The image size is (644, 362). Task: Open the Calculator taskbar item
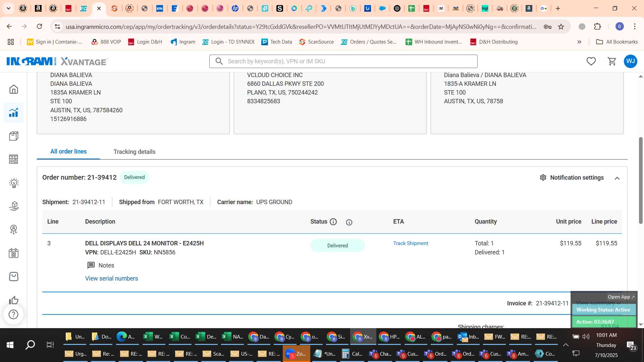(x=352, y=354)
